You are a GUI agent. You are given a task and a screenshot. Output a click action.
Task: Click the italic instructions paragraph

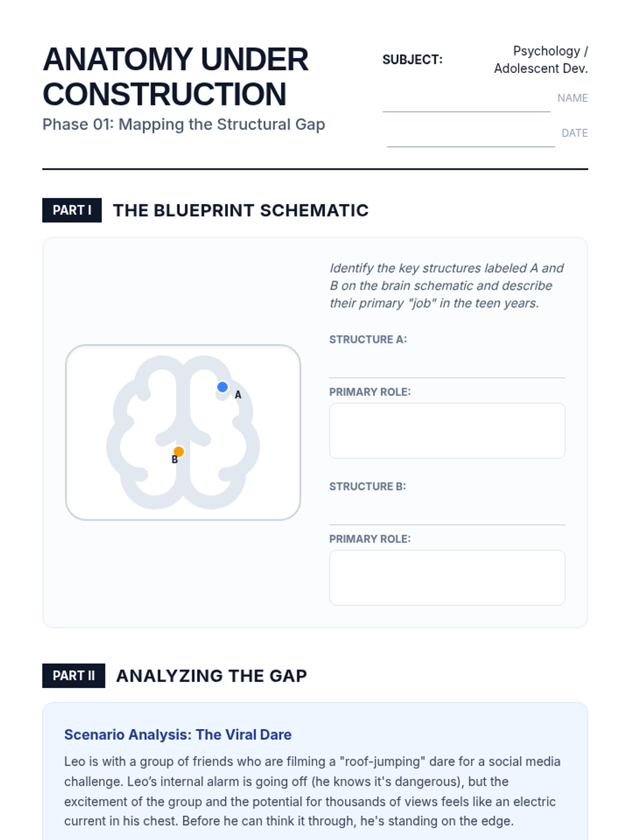(446, 286)
